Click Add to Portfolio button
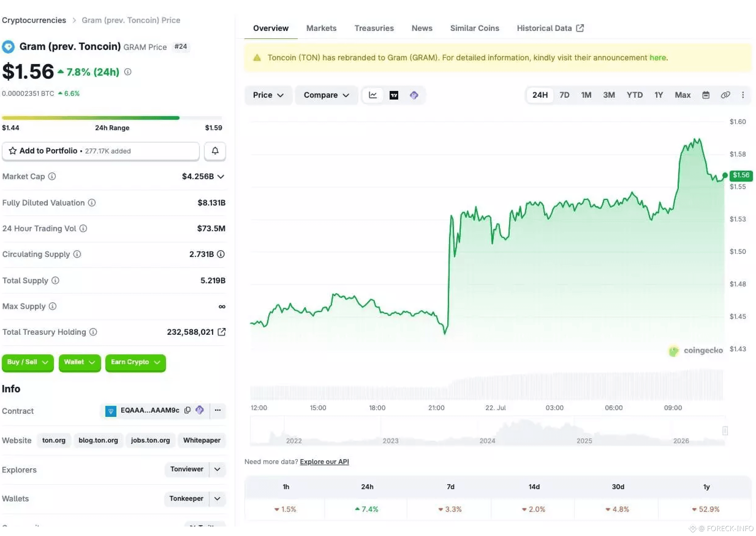Screen dimensions: 756x536 tap(101, 151)
